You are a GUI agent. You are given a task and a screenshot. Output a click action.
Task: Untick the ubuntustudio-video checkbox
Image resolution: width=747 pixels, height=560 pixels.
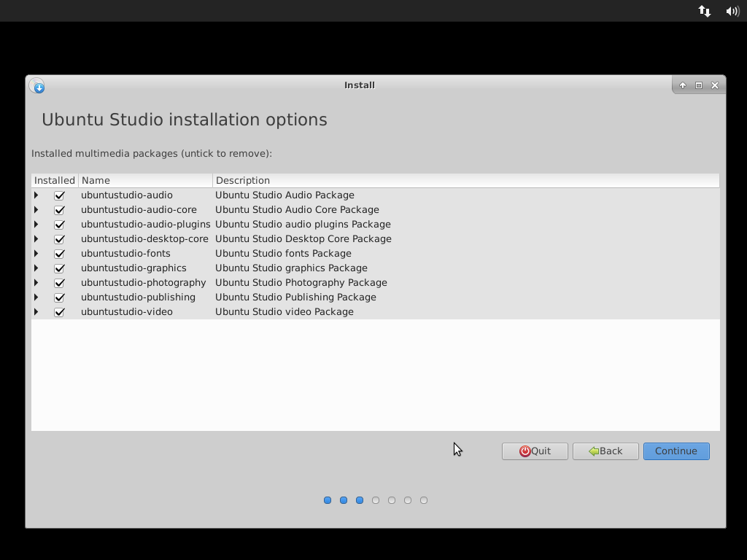coord(60,312)
